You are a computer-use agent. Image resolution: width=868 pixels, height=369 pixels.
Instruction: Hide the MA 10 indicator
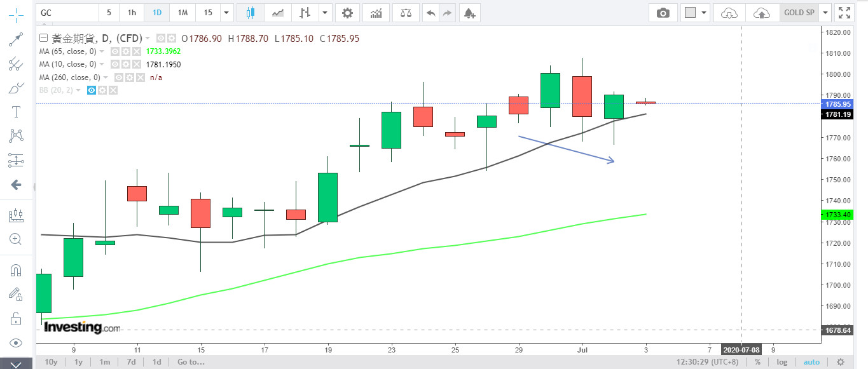[x=115, y=64]
